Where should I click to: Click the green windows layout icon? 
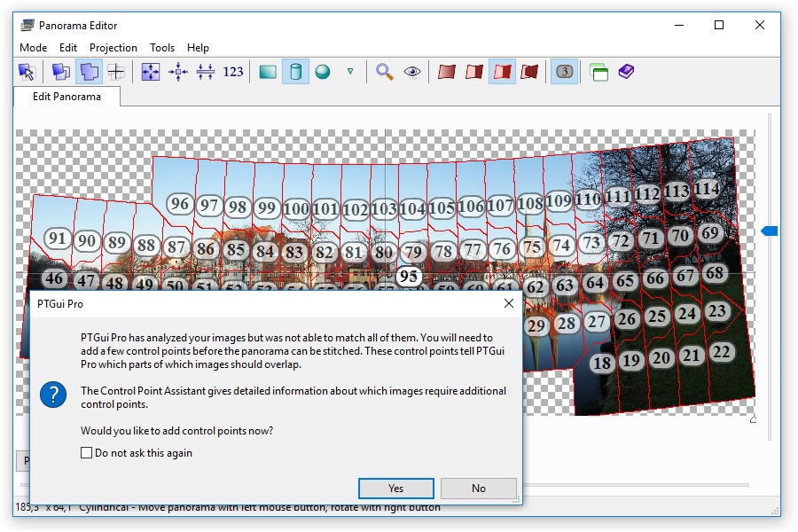[x=598, y=72]
